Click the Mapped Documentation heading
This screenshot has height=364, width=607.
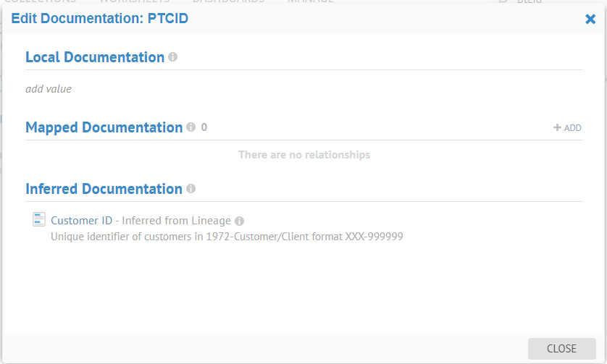[x=104, y=127]
